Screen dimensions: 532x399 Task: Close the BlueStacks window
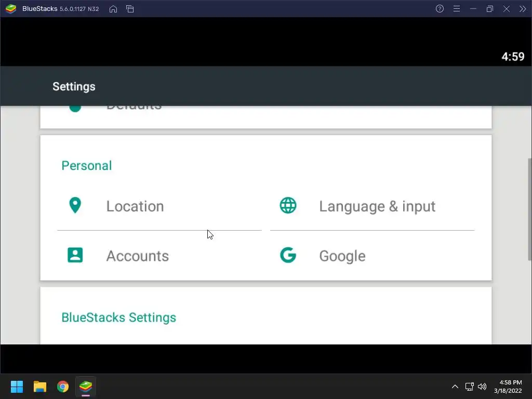(x=506, y=9)
